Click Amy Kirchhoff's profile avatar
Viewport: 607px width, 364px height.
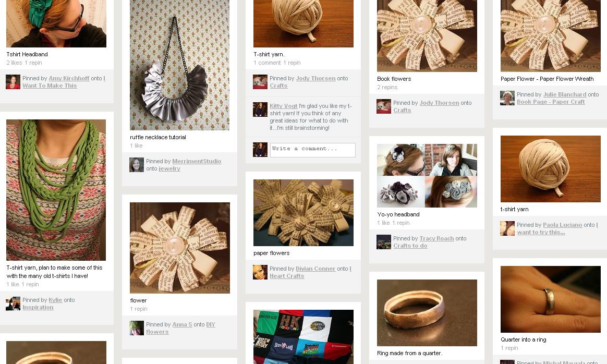[x=13, y=82]
